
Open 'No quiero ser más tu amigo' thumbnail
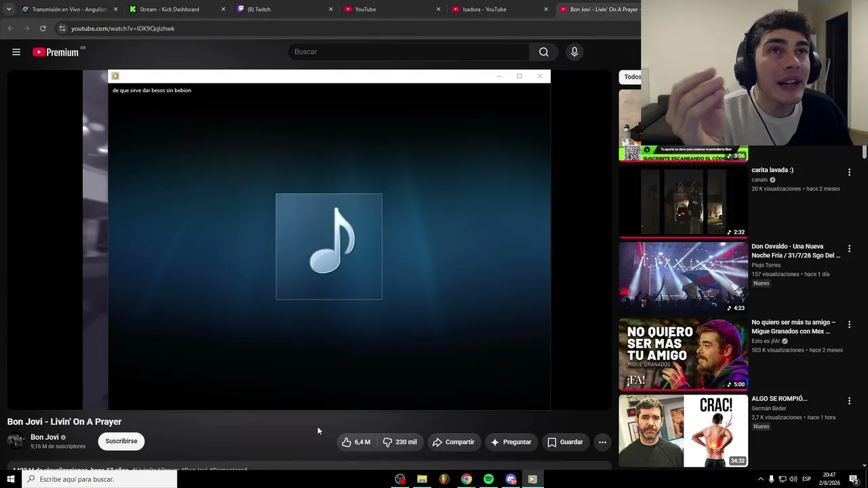[684, 354]
